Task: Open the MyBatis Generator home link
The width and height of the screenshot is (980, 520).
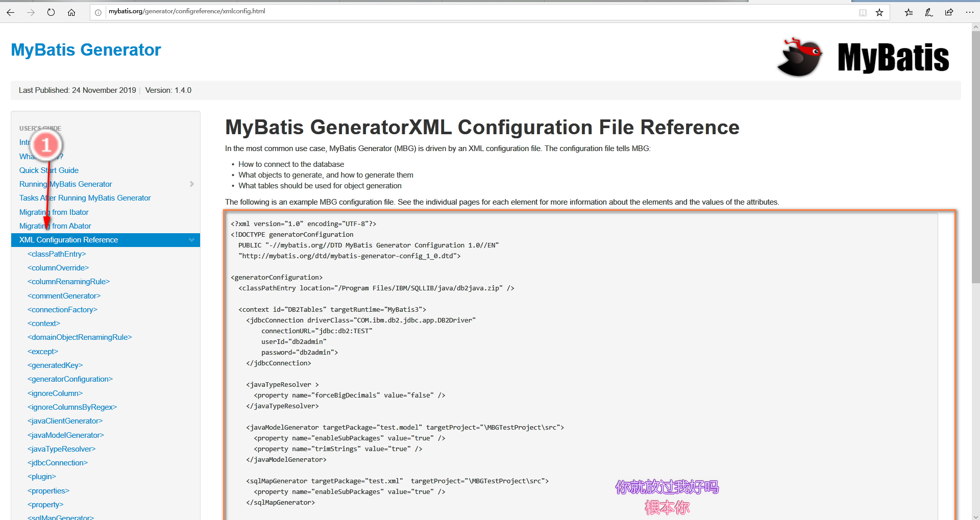Action: click(x=86, y=50)
